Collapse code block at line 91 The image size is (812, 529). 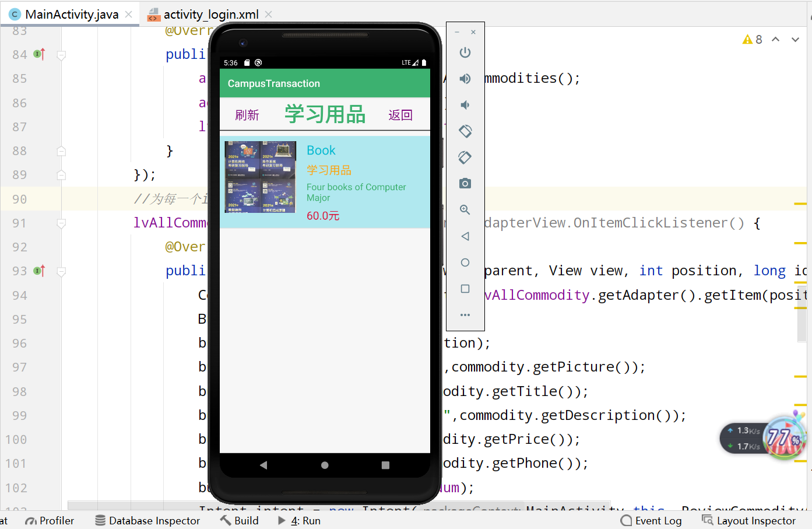61,223
